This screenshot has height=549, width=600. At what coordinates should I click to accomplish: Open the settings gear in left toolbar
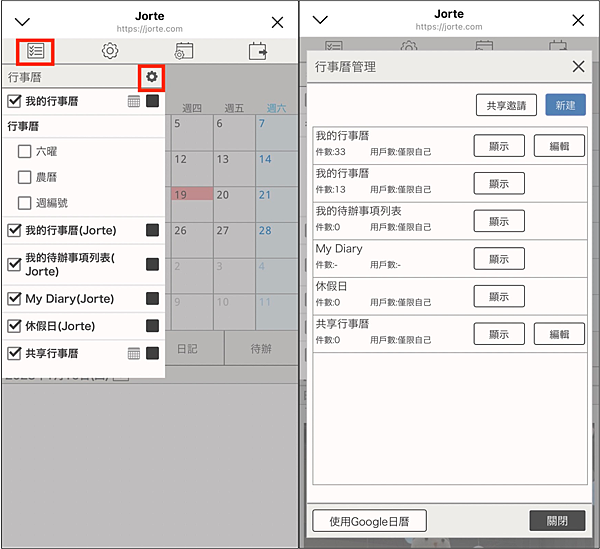pyautogui.click(x=110, y=51)
